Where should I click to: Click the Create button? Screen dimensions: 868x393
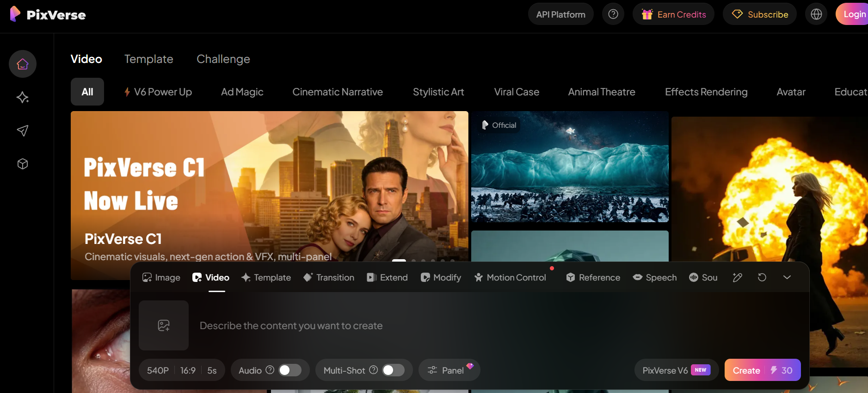click(763, 370)
